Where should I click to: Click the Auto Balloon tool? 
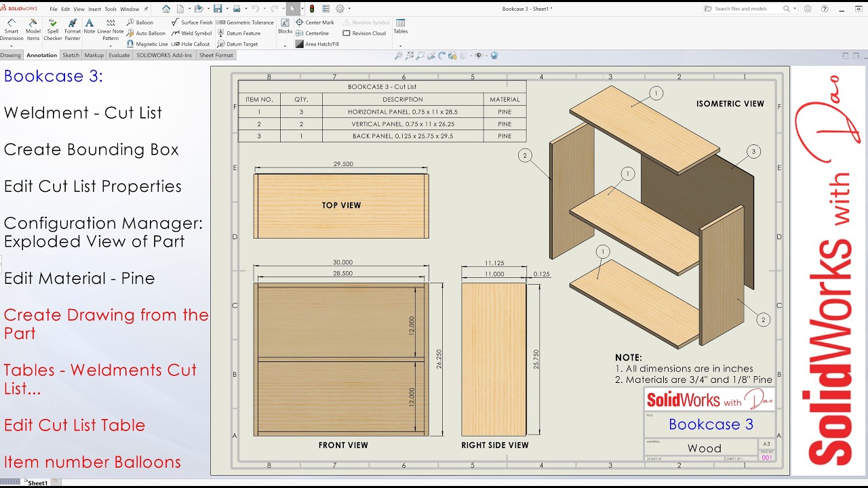(146, 33)
